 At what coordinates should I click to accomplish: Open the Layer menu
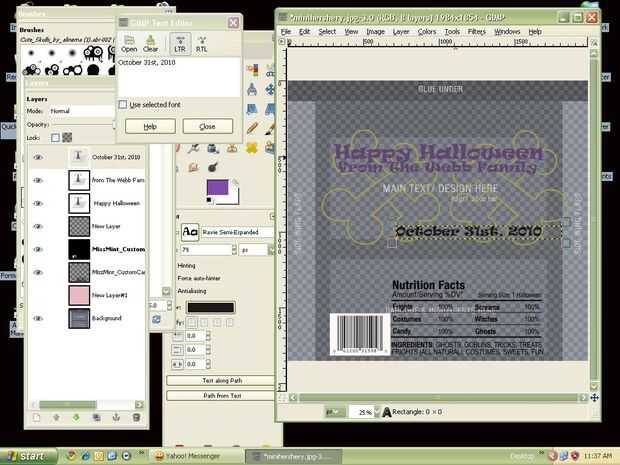click(401, 32)
